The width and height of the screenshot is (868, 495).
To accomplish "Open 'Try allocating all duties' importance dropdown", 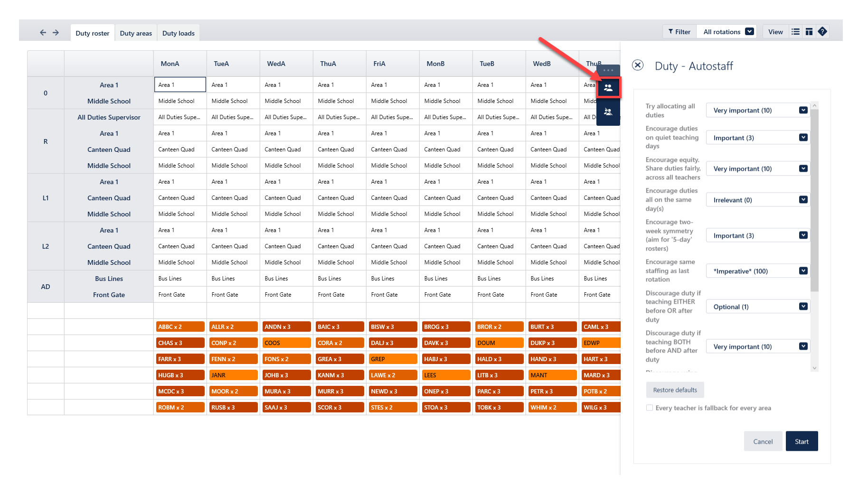I will click(758, 111).
